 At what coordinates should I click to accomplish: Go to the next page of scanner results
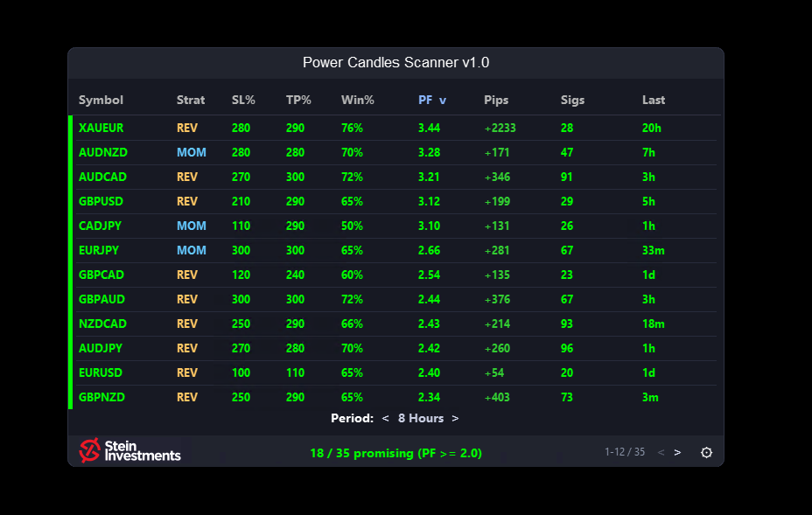677,452
